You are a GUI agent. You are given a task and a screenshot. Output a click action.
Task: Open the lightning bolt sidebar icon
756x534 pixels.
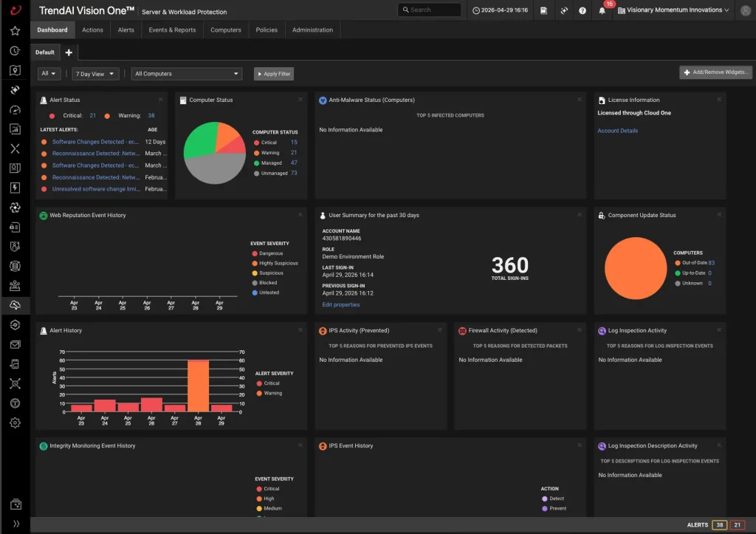(15, 188)
